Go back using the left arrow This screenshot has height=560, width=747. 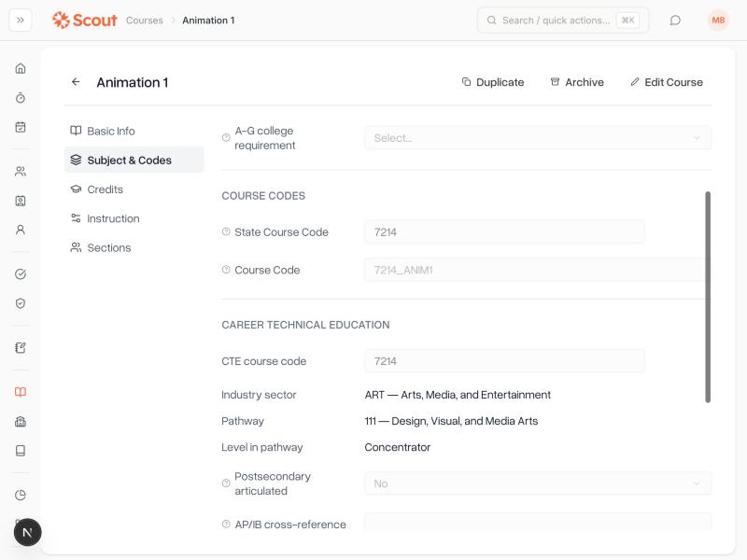pos(76,82)
